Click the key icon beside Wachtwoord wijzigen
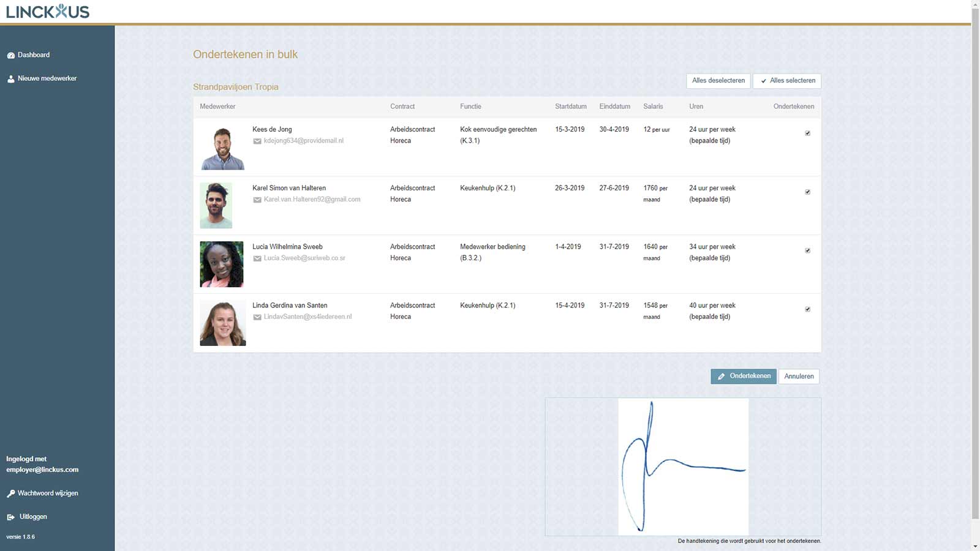The image size is (980, 551). [x=10, y=493]
